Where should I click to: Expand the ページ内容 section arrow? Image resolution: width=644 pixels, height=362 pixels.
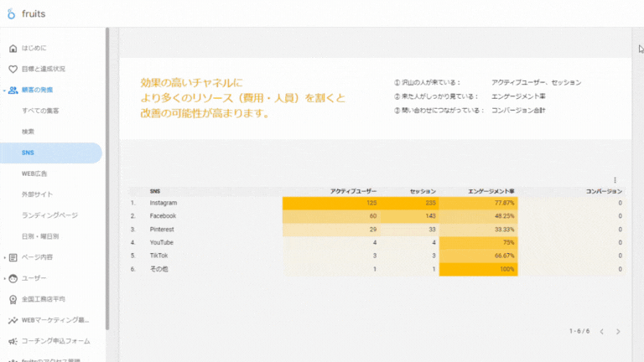click(x=4, y=258)
